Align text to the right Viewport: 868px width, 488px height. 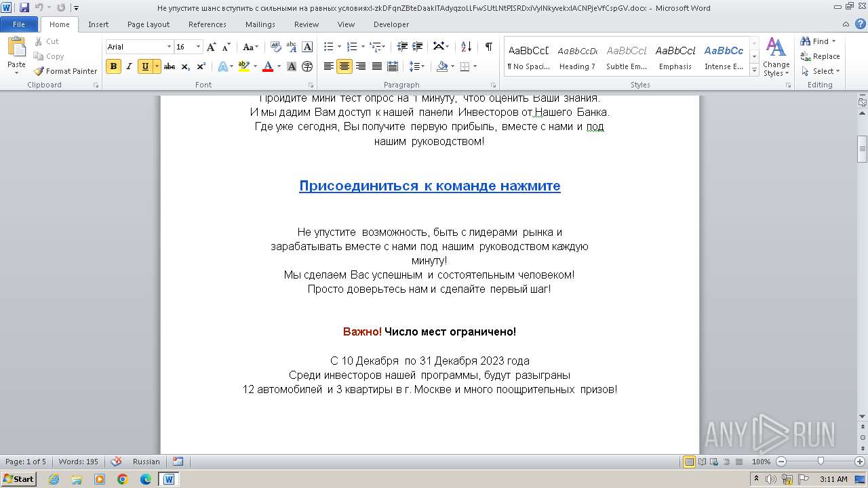coord(361,66)
